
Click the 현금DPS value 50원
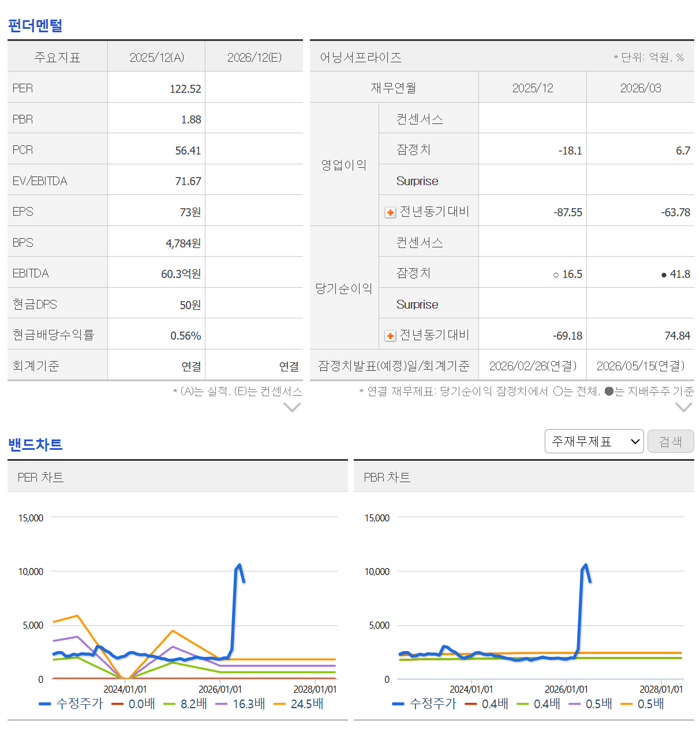[190, 305]
